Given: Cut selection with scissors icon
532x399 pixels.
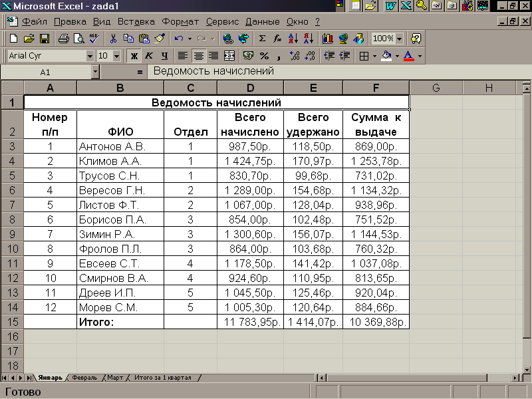Looking at the screenshot, I should (113, 39).
